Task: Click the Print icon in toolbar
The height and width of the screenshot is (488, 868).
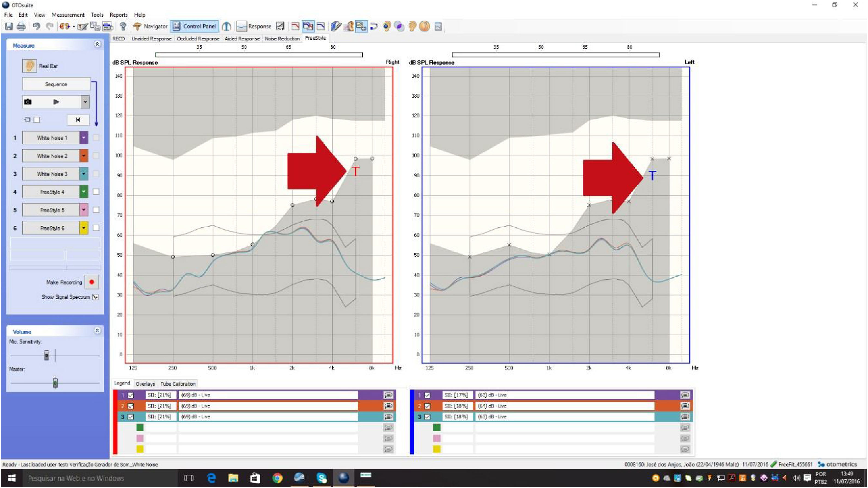Action: [x=21, y=26]
